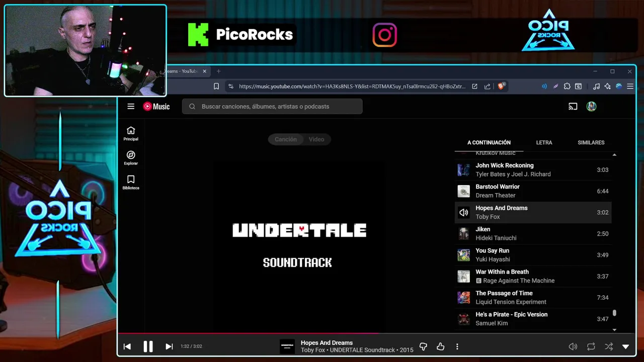This screenshot has height=362, width=644.
Task: Select the A CONTINUACIÓN tab
Action: (x=489, y=143)
